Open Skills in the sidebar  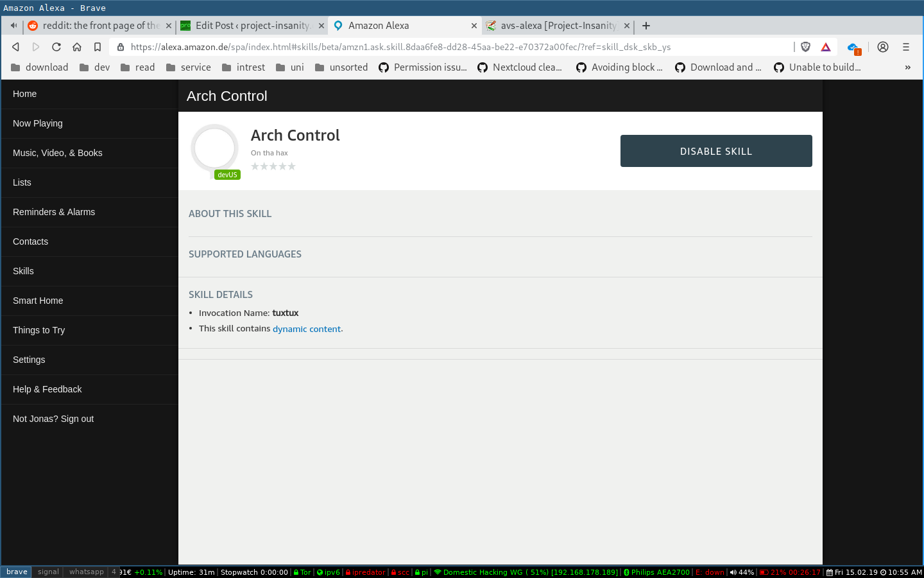coord(89,271)
